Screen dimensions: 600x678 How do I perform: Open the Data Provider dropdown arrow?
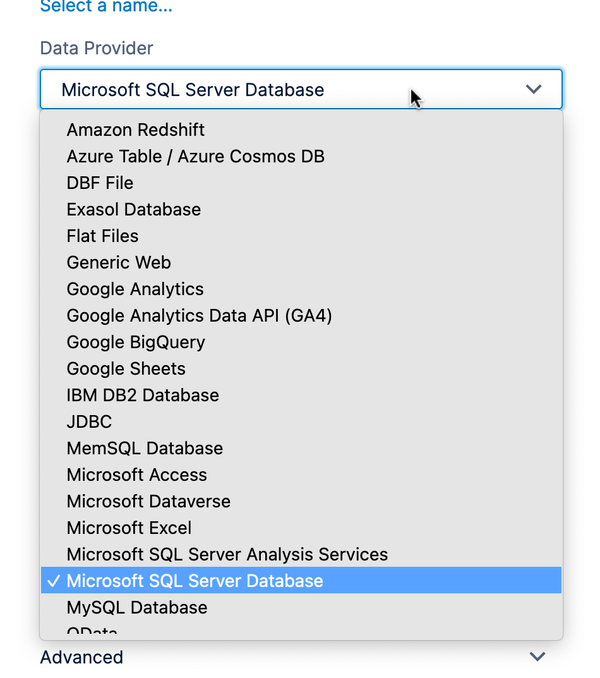click(x=533, y=89)
